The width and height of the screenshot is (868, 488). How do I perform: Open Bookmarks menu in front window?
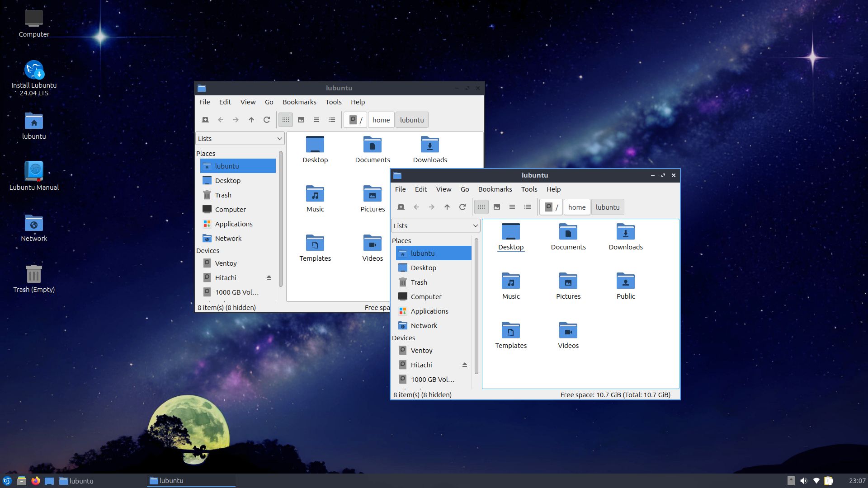(x=495, y=189)
